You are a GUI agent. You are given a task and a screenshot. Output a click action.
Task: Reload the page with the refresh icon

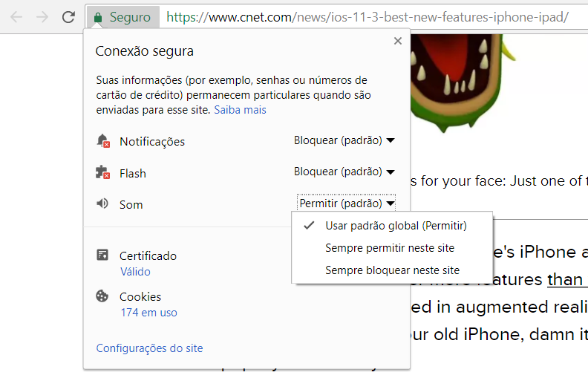68,17
